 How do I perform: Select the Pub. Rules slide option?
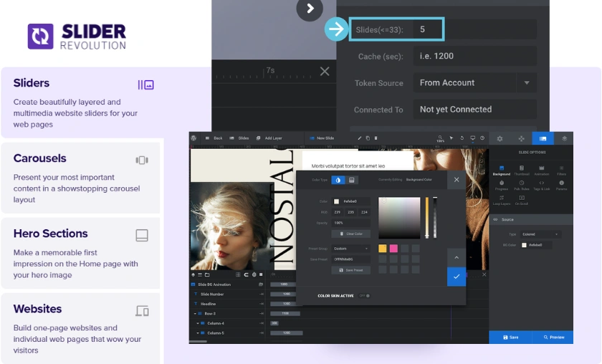click(522, 186)
